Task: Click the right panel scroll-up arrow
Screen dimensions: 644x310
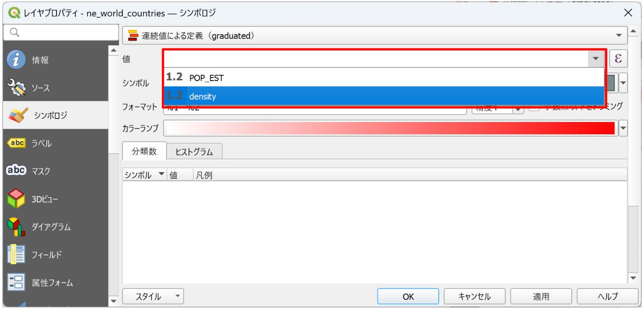Action: [x=633, y=31]
